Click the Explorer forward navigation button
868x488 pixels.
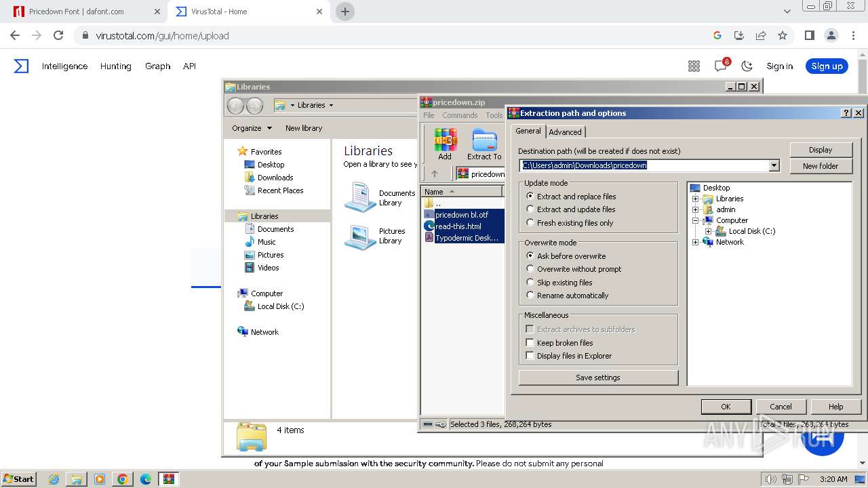coord(254,105)
